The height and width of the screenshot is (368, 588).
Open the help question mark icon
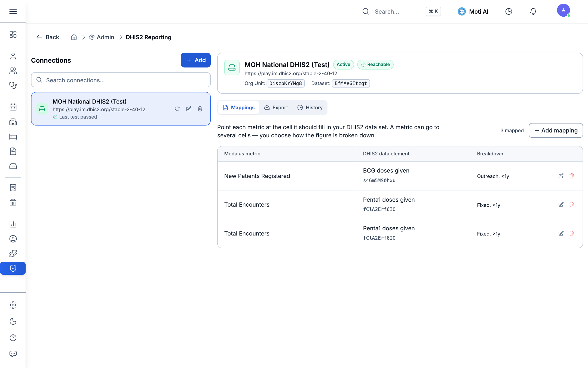tap(13, 338)
